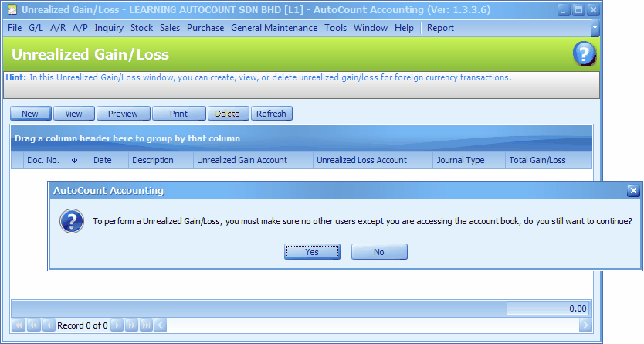
Task: Open the Inquiry menu
Action: coord(109,28)
